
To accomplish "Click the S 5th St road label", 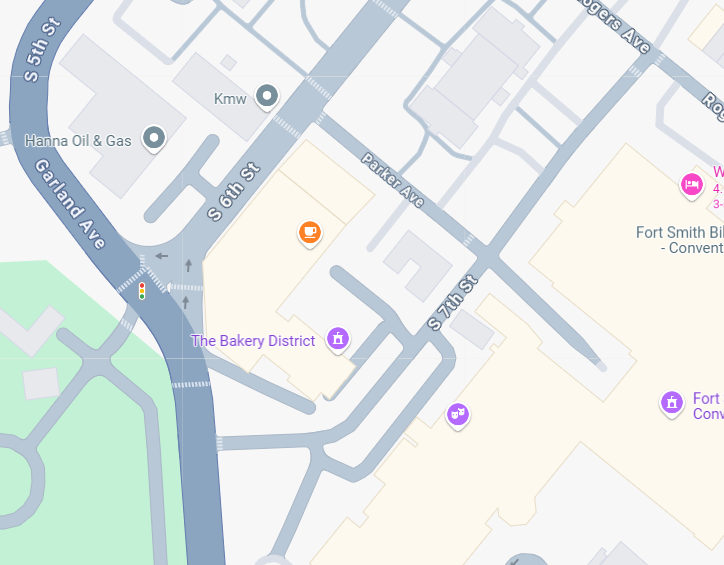I will tap(42, 49).
